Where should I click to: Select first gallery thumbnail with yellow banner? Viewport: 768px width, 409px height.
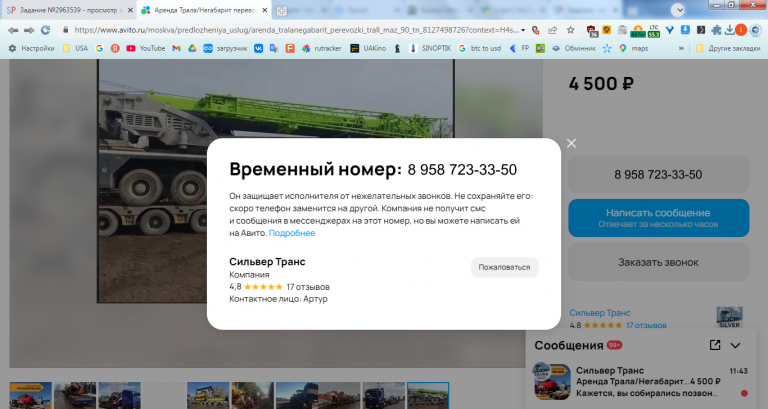30,395
